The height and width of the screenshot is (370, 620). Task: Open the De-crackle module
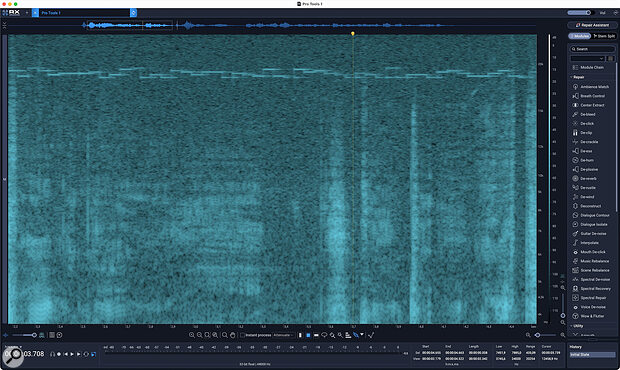pos(586,142)
